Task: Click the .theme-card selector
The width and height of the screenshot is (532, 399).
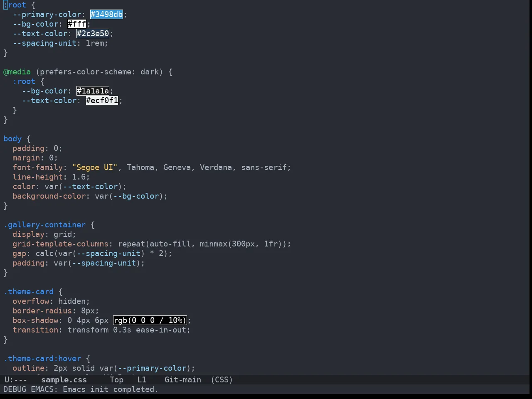Action: 29,292
